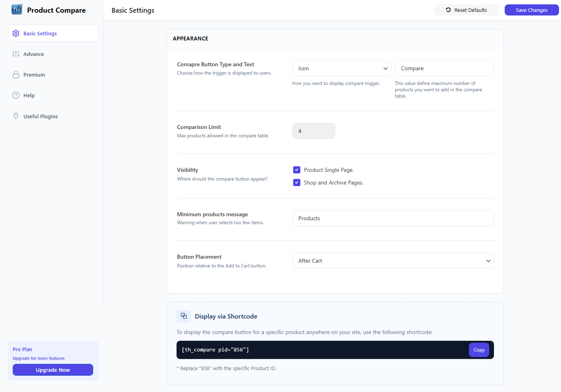
Task: Click the Useful Plugins plug icon
Action: [16, 116]
